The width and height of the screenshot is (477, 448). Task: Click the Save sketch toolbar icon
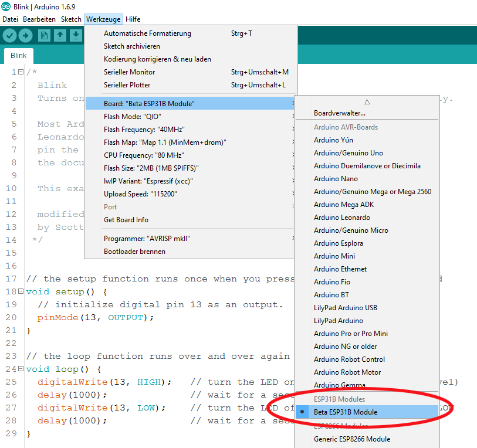click(76, 36)
